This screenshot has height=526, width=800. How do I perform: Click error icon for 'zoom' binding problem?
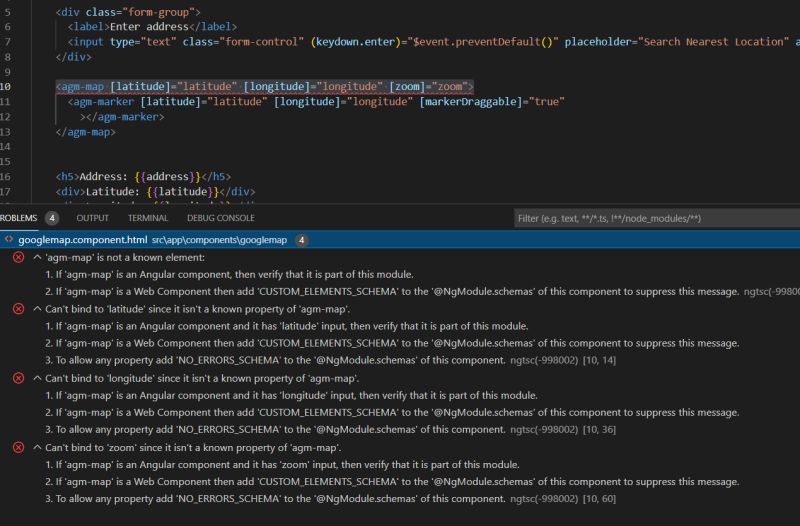[18, 447]
